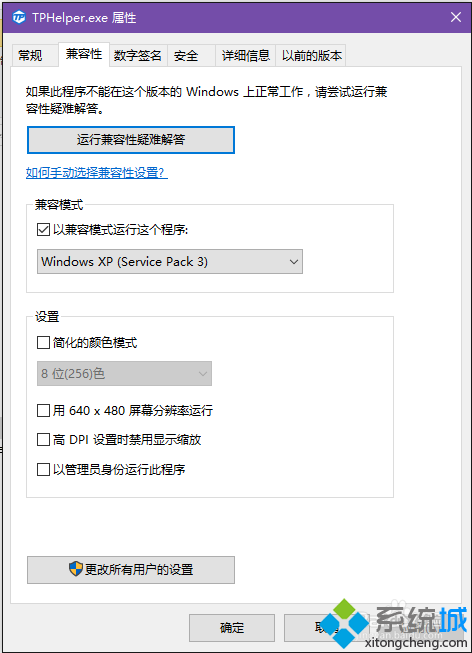
Task: Select the 详细信息 tab
Action: point(245,55)
